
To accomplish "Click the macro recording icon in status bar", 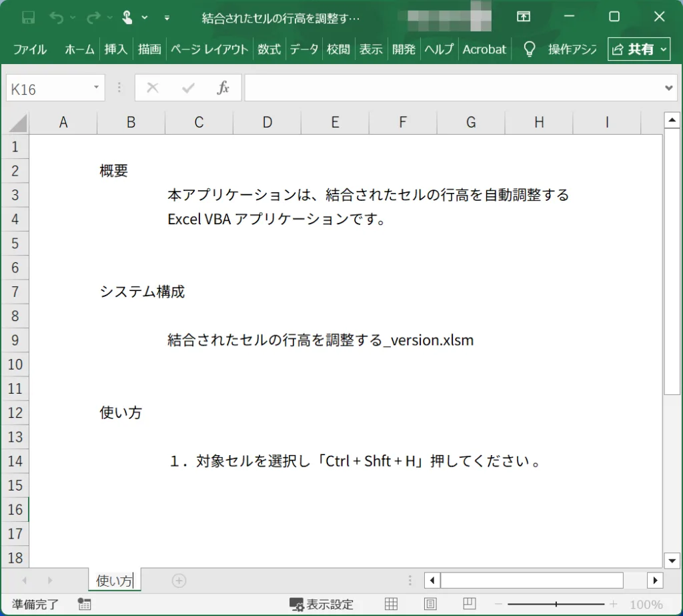I will coord(84,604).
